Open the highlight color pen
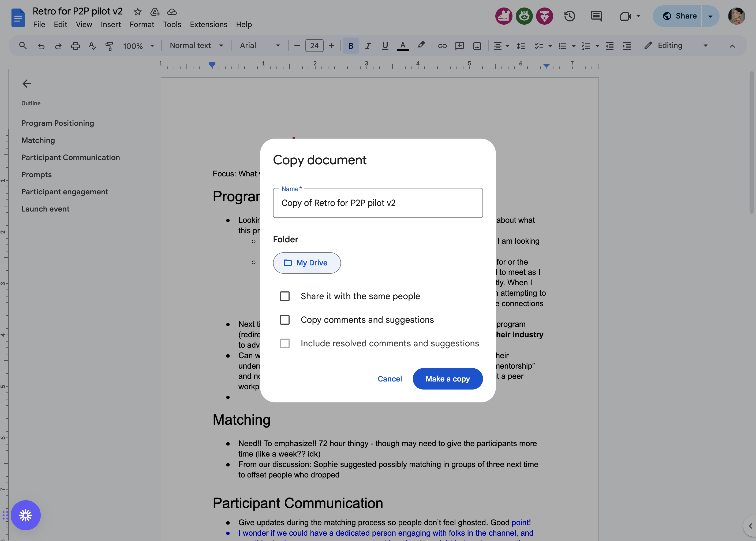 [x=421, y=45]
